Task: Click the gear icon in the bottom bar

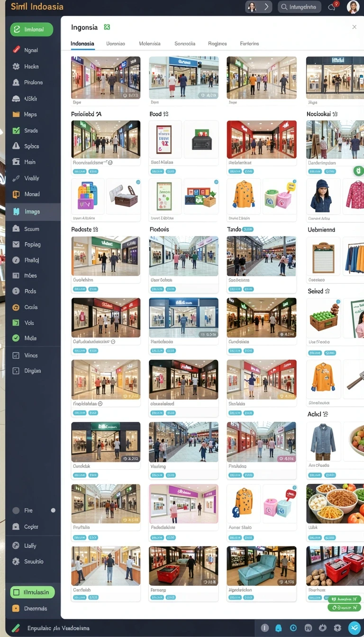Action: pos(337,628)
